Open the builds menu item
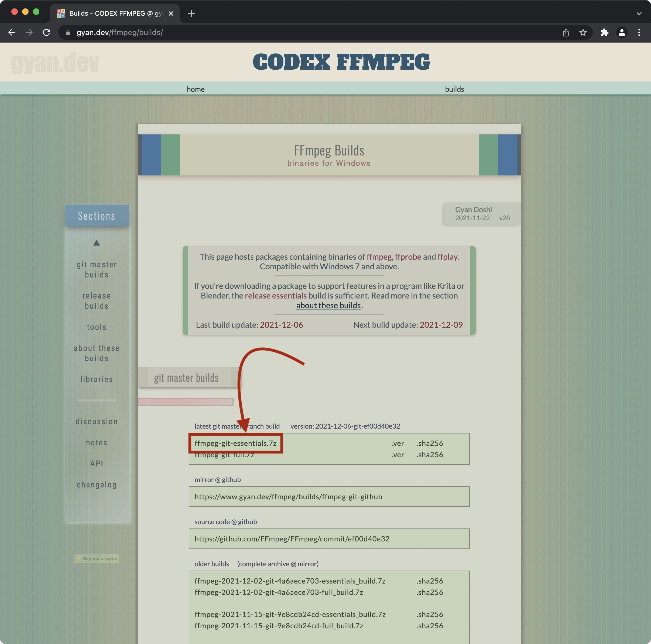Screen dimensions: 651x644 454,89
